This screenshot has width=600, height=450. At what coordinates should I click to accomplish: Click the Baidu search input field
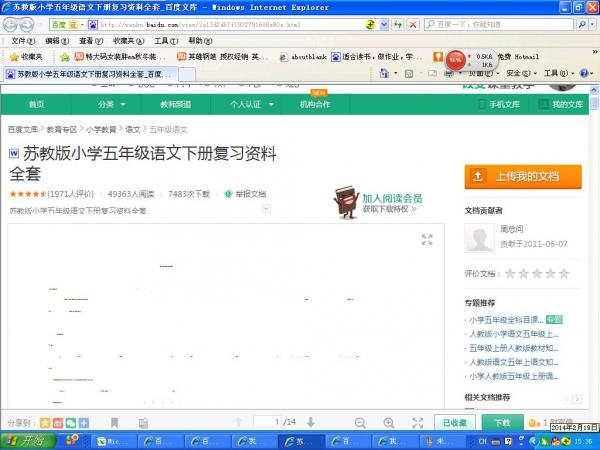499,25
